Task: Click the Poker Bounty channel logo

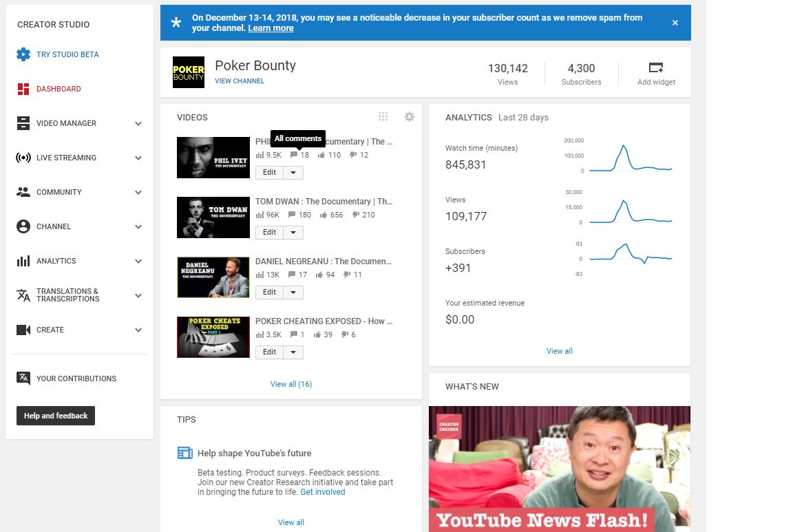Action: tap(189, 72)
